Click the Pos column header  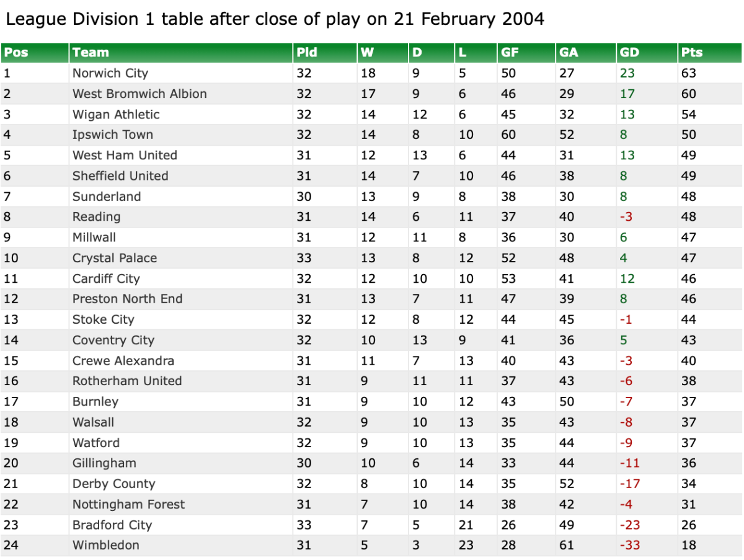tap(16, 53)
